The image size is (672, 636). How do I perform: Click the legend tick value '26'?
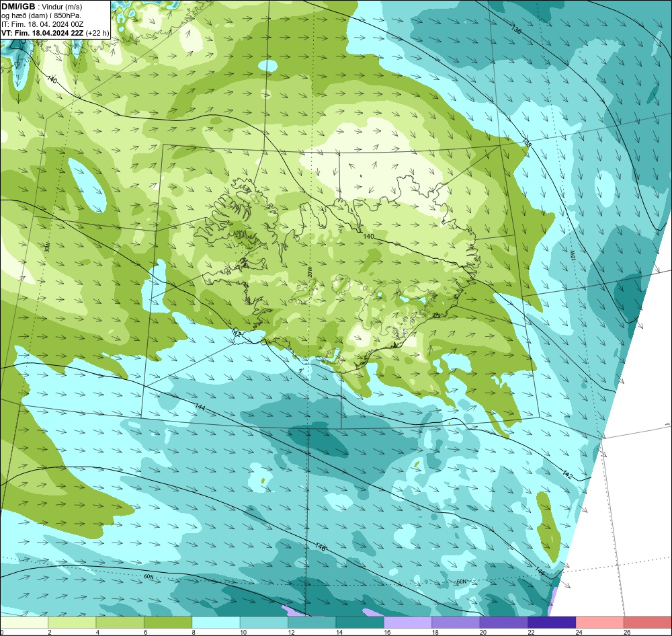[627, 632]
